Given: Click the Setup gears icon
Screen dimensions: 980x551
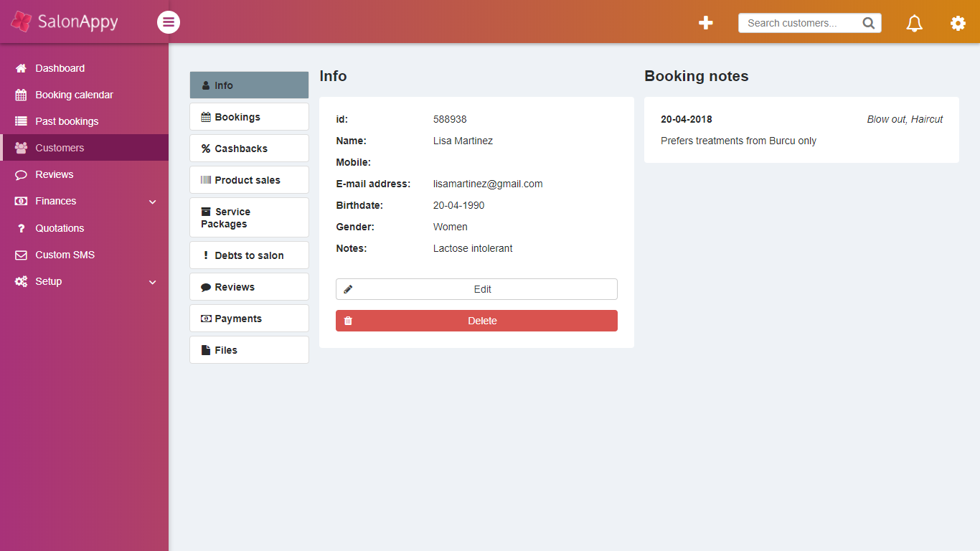Looking at the screenshot, I should point(21,281).
